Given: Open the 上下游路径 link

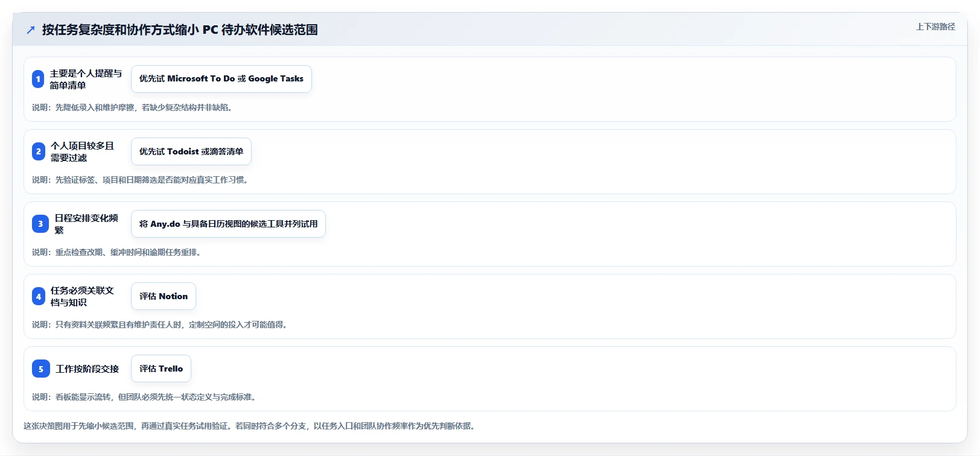Looking at the screenshot, I should [935, 27].
